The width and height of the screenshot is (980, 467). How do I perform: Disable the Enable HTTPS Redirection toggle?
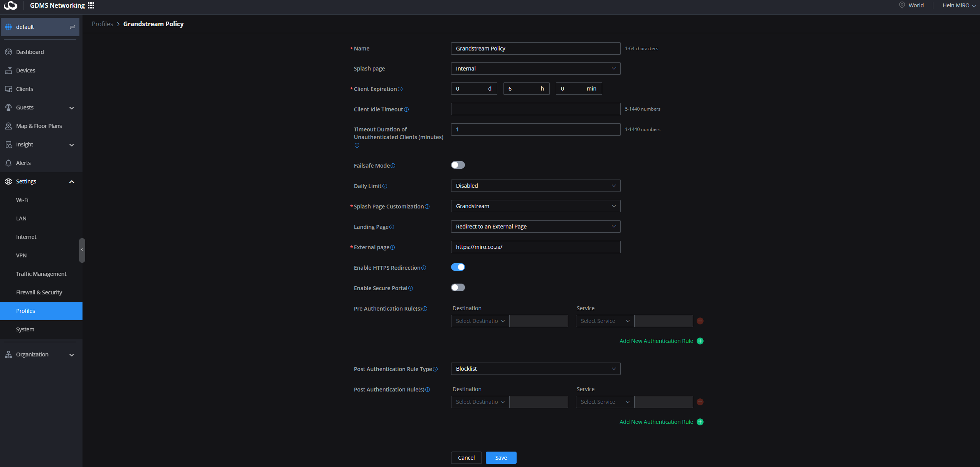pyautogui.click(x=458, y=267)
